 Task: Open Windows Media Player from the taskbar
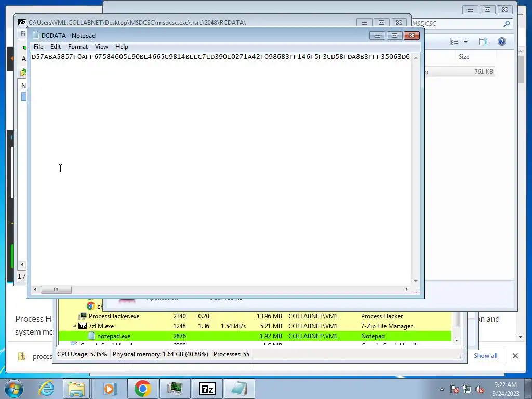(x=109, y=389)
